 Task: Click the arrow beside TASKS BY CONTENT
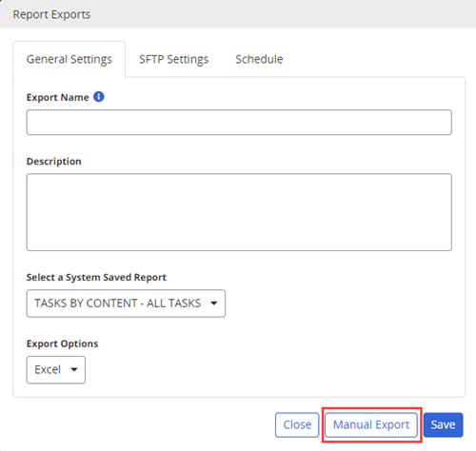[214, 304]
